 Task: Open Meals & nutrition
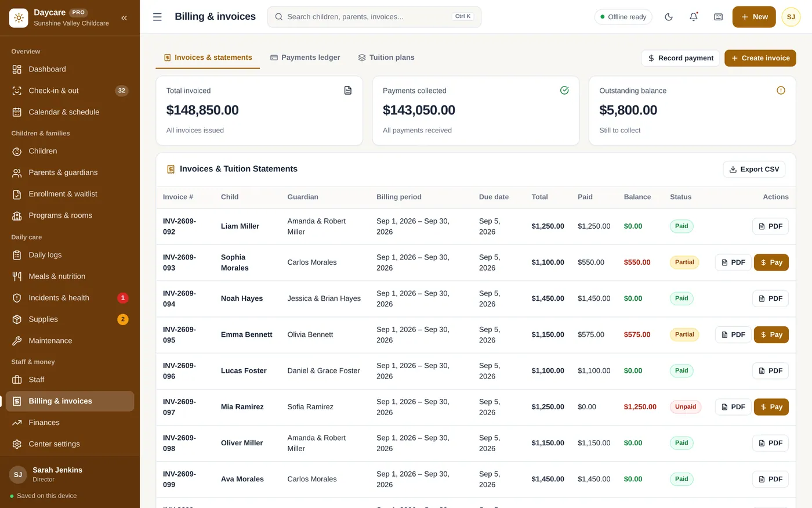[70, 276]
